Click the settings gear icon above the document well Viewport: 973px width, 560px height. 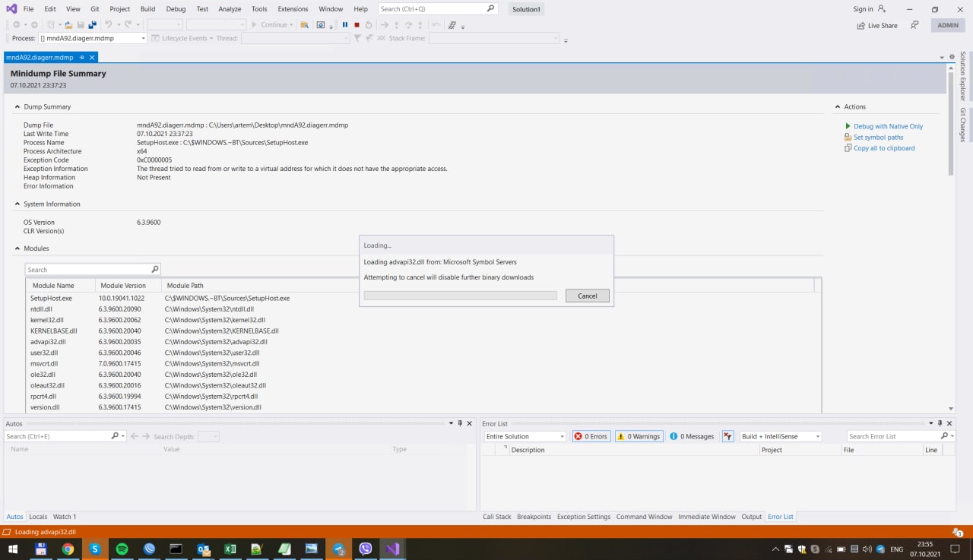coord(952,57)
